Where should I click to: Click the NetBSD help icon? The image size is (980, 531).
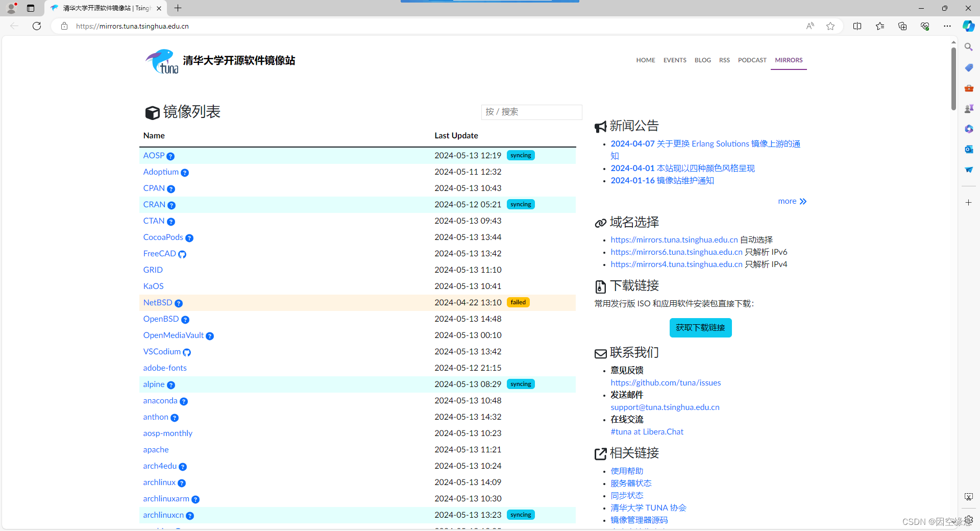click(179, 303)
